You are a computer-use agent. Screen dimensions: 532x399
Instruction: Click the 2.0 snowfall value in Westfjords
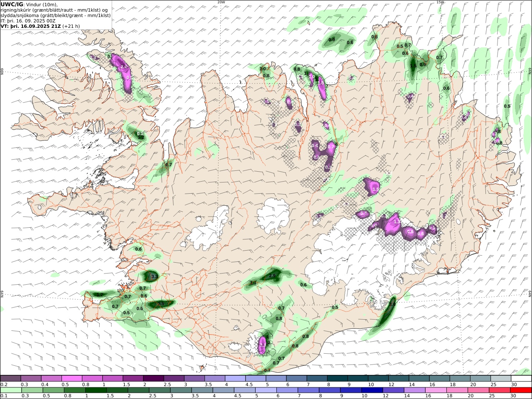pyautogui.click(x=123, y=67)
